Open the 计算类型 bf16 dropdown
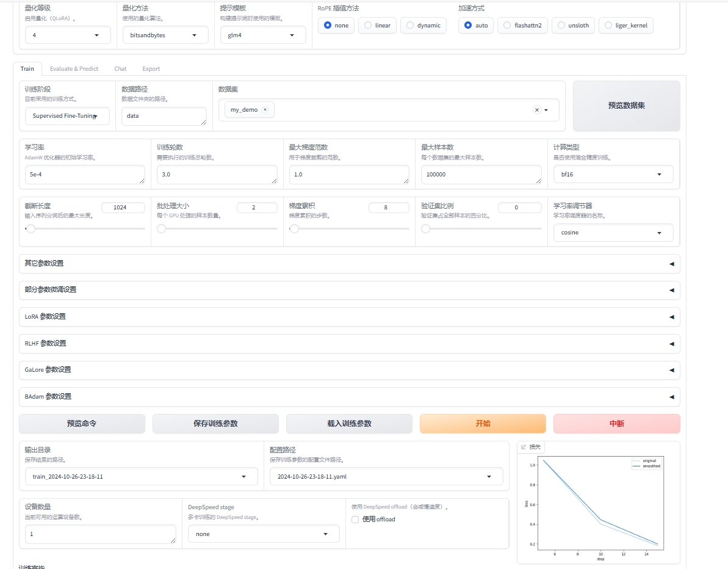728x569 pixels. point(613,175)
